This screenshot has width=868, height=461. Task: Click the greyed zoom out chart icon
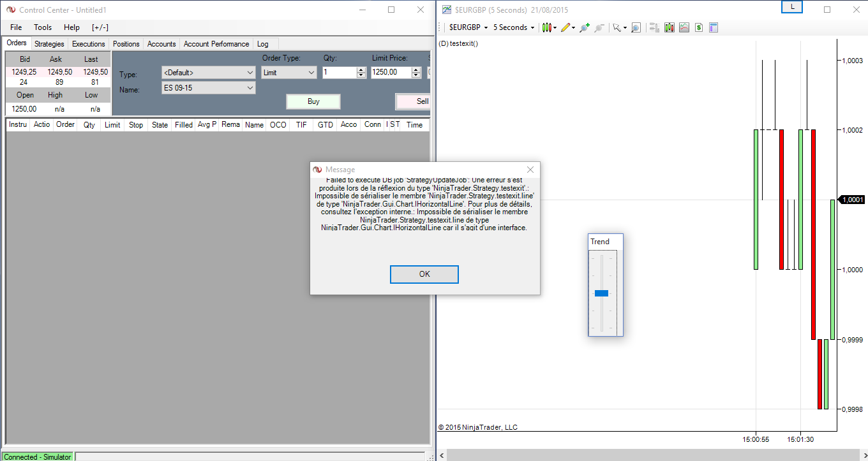tap(599, 27)
